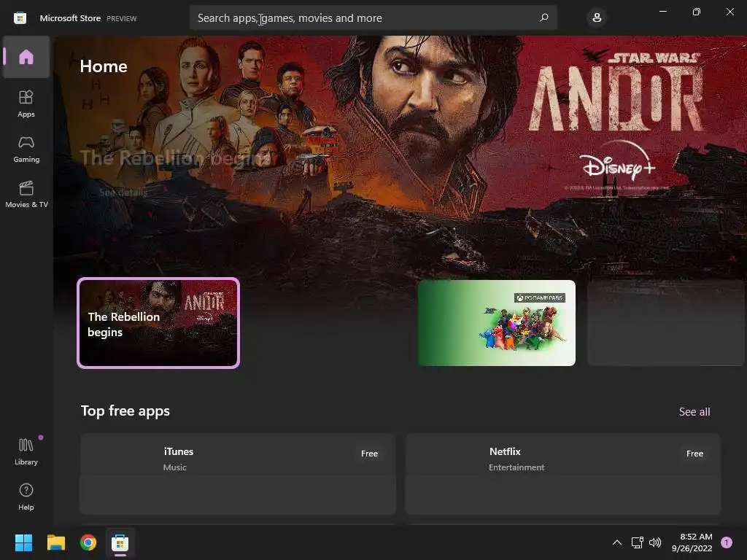Focus the search apps and games field
This screenshot has width=747, height=560.
[373, 17]
